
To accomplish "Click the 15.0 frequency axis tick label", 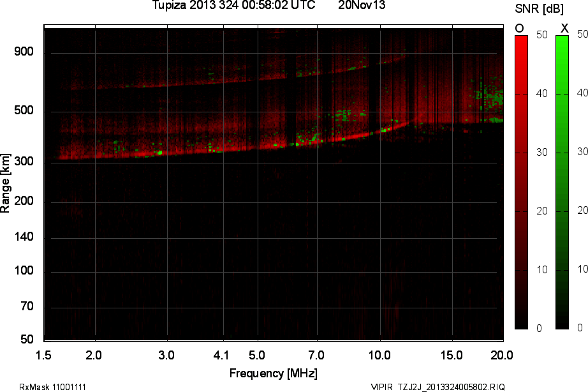I will point(452,355).
